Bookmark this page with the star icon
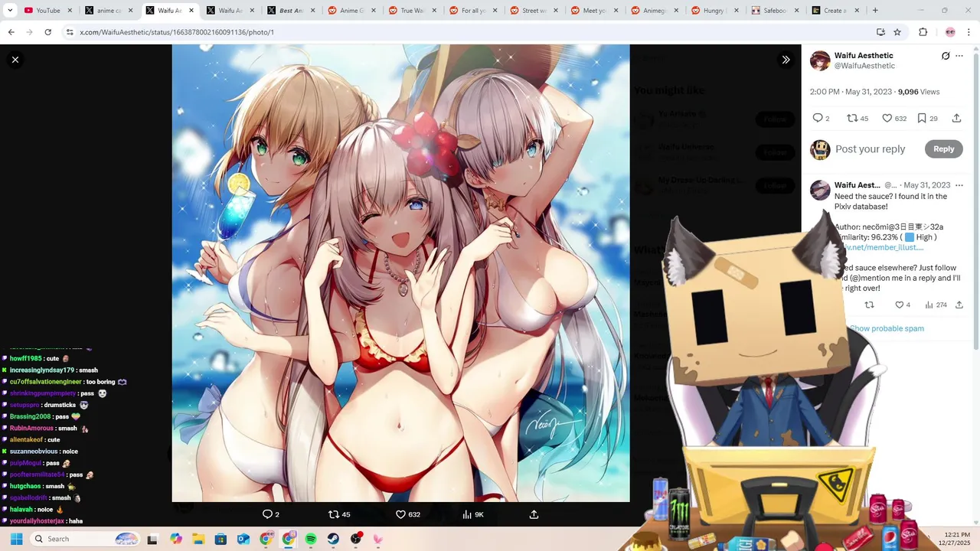This screenshot has height=551, width=980. click(x=897, y=32)
